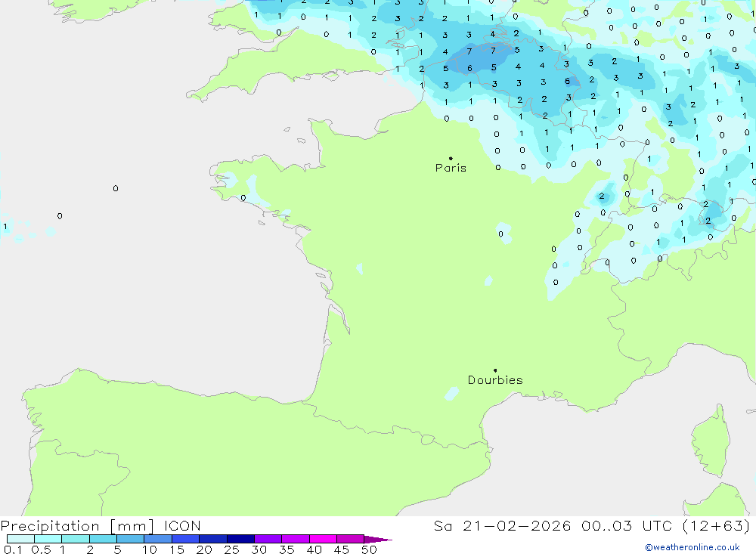Click the over-50 arrow tip of legend
The image size is (756, 554).
(378, 539)
